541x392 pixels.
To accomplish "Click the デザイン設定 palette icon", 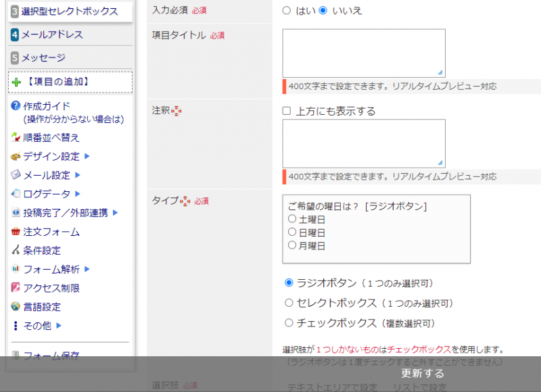I will pos(16,157).
